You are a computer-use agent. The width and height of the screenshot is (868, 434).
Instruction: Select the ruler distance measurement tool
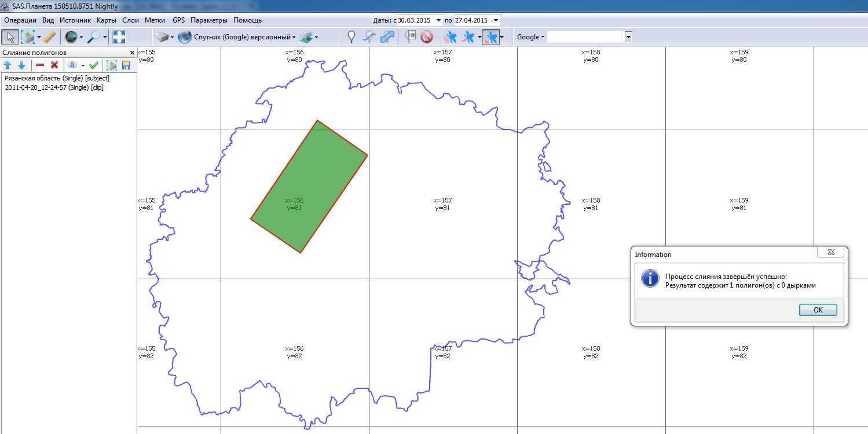49,37
